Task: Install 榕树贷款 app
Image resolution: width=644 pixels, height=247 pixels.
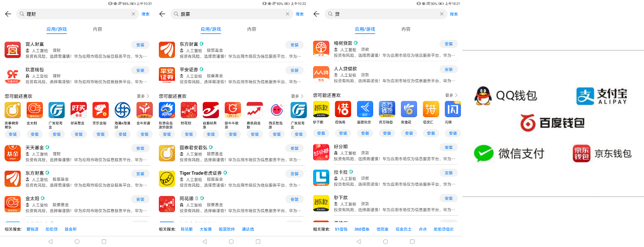Action: tap(449, 44)
